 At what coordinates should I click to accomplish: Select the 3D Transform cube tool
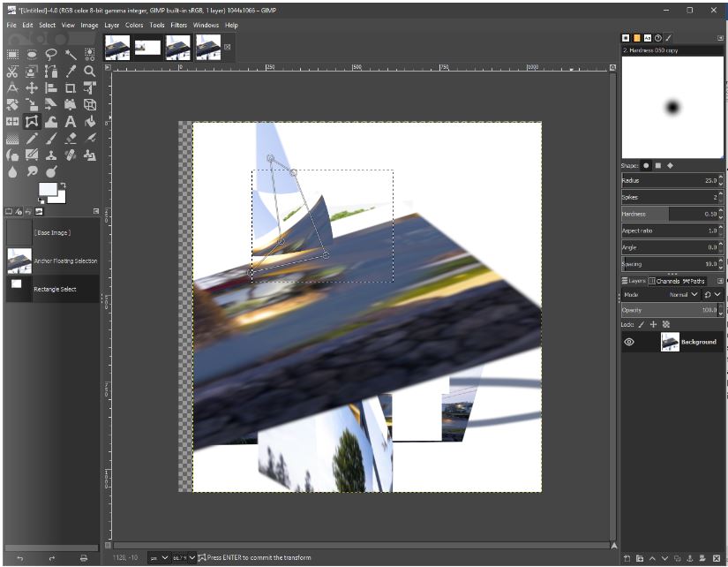(x=90, y=104)
